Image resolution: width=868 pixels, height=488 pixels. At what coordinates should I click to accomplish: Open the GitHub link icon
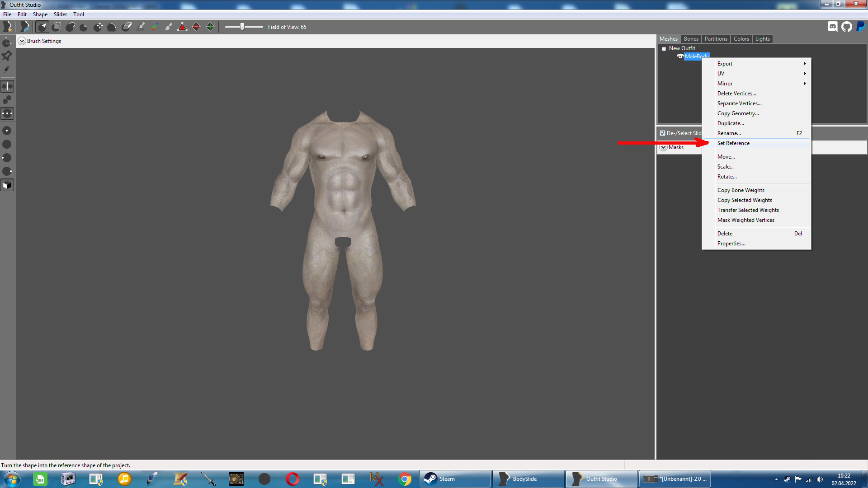point(847,27)
